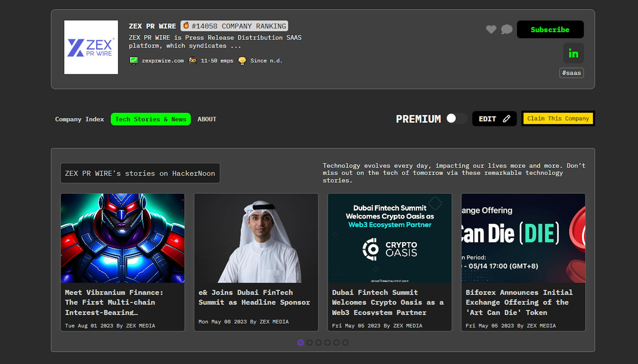
Task: Subscribe to ZEX PR WIRE
Action: (550, 29)
